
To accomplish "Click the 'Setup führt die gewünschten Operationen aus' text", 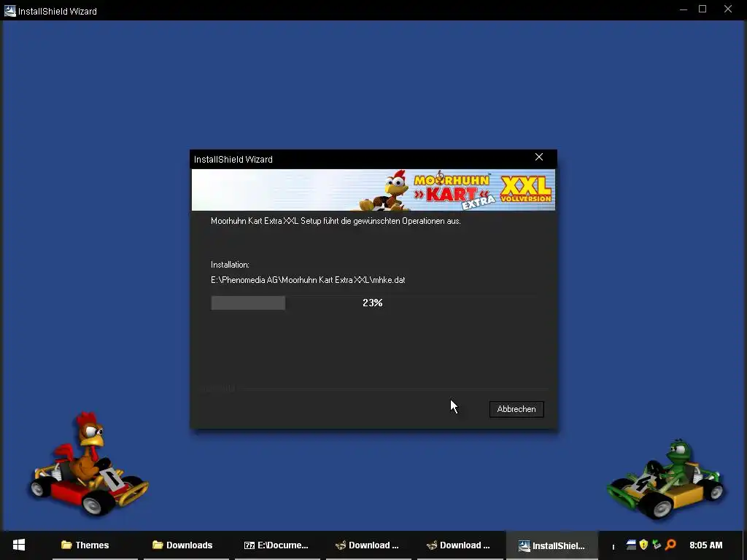I will 381,221.
